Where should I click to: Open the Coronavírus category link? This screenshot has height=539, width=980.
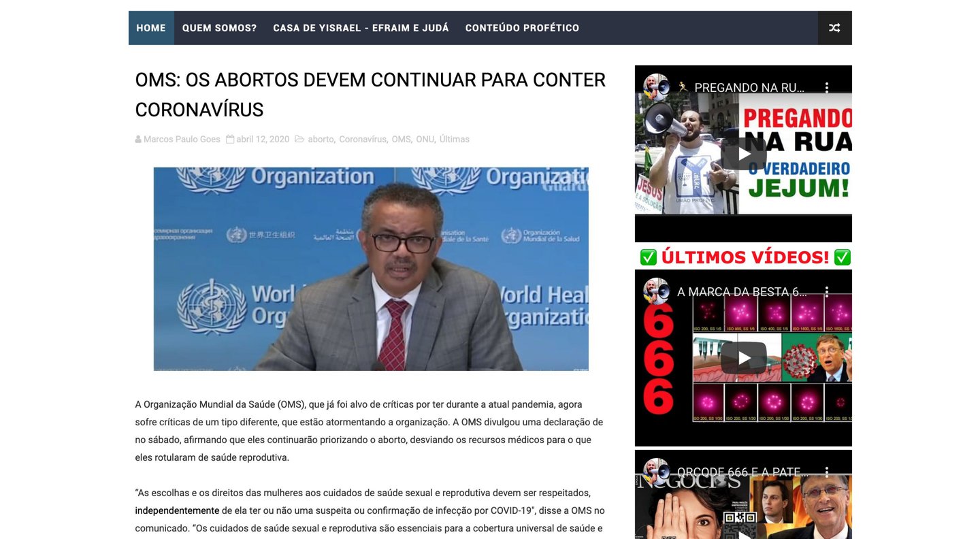point(363,139)
